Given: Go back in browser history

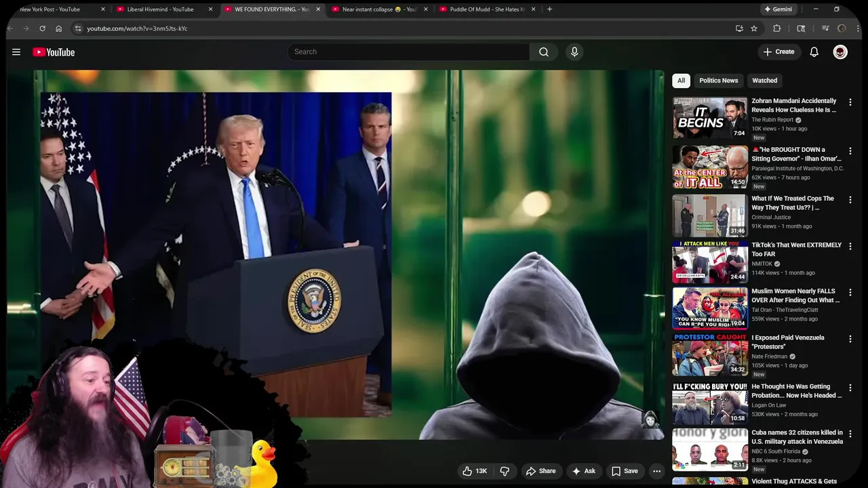Looking at the screenshot, I should [10, 28].
